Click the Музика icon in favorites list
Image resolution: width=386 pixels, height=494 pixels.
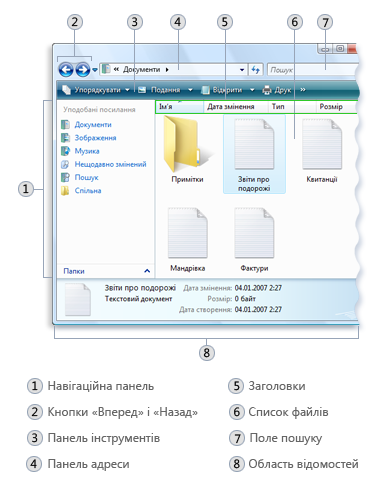[x=65, y=151]
